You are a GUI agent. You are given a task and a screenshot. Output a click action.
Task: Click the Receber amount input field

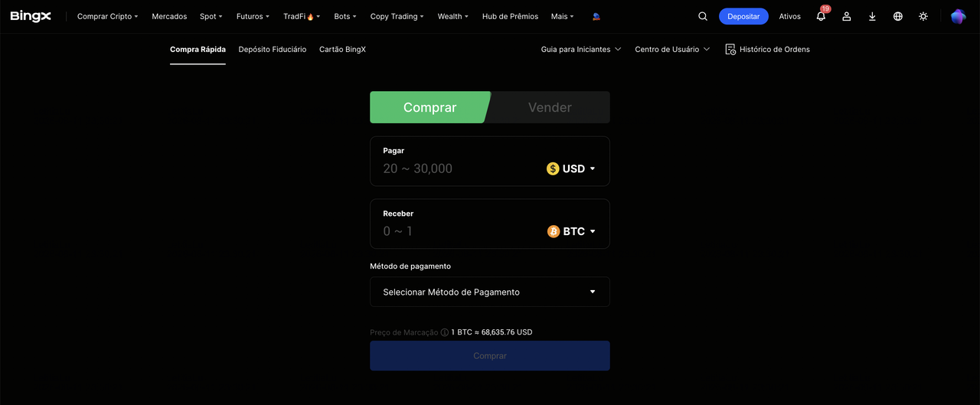pyautogui.click(x=459, y=231)
